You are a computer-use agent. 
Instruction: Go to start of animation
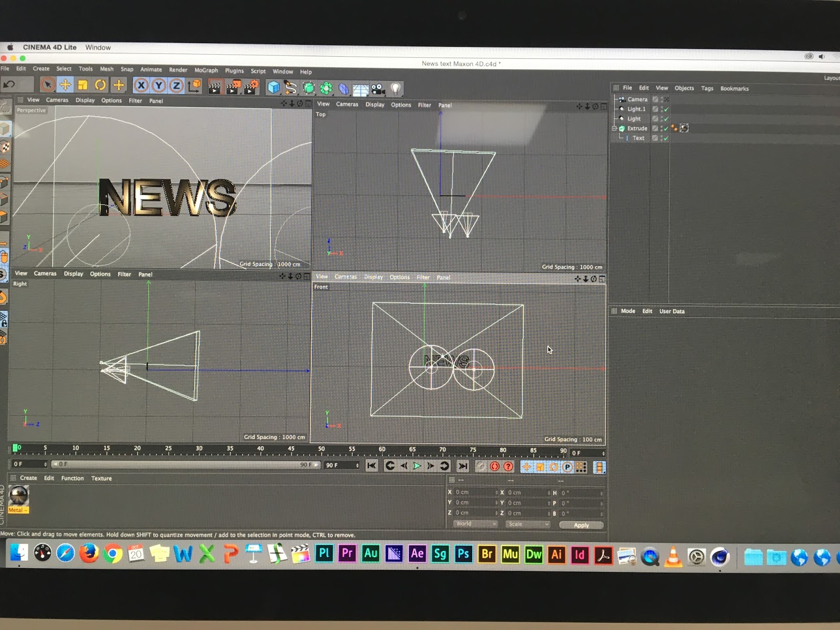[372, 466]
